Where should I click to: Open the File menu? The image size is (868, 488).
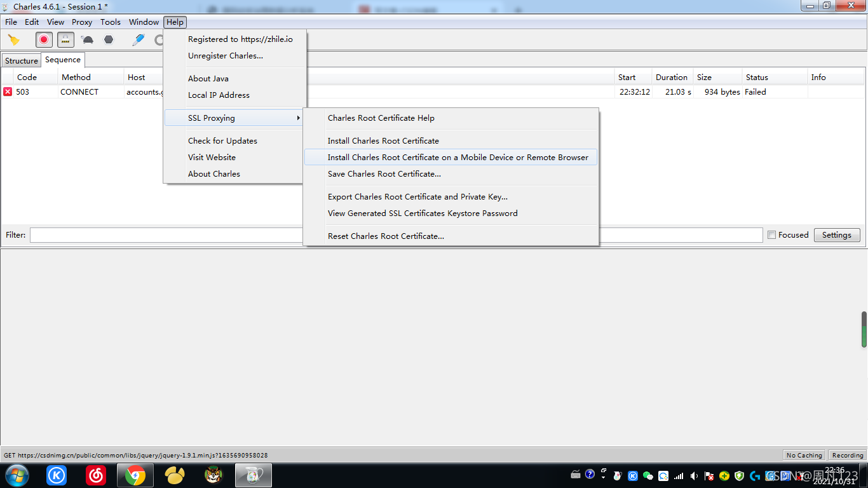coord(11,22)
